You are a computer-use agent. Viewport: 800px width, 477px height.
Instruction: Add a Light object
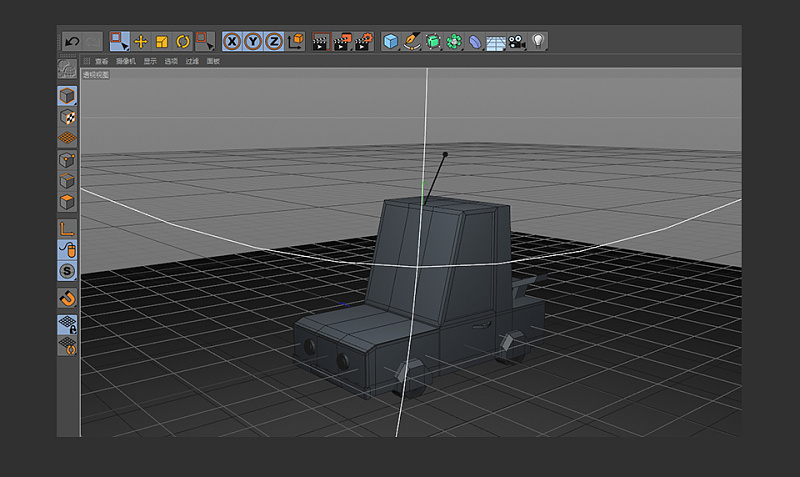538,41
